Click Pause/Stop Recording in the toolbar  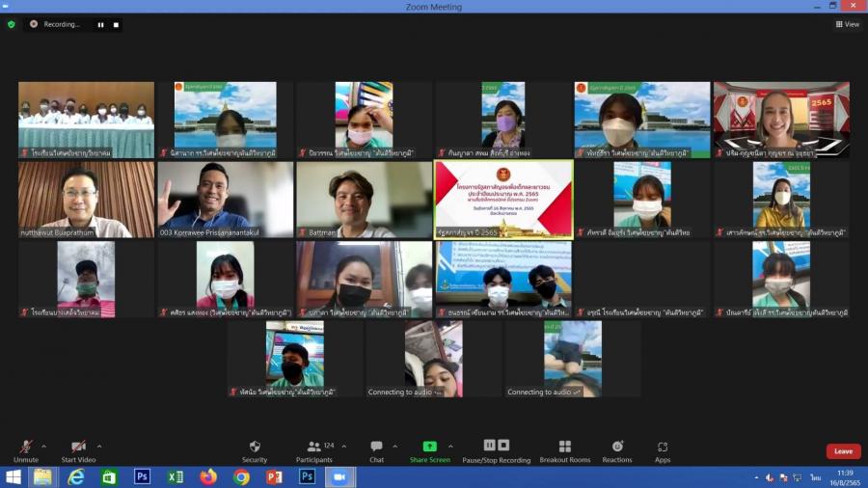click(x=496, y=450)
